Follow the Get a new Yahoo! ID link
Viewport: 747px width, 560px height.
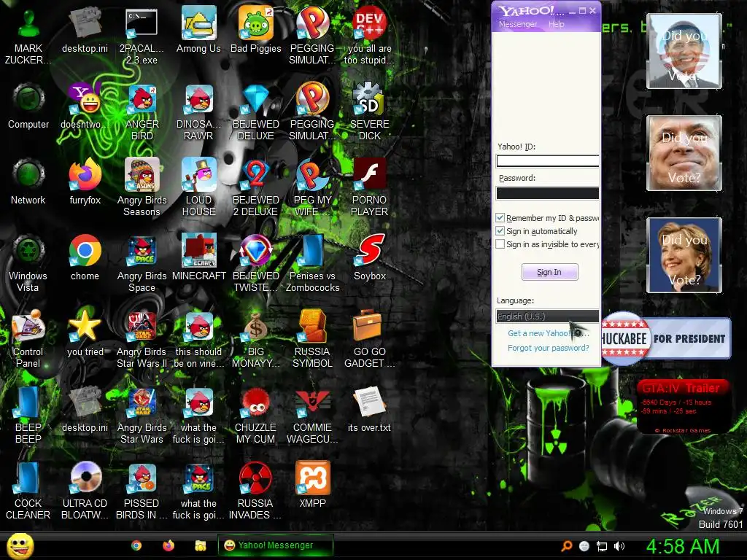tap(549, 333)
